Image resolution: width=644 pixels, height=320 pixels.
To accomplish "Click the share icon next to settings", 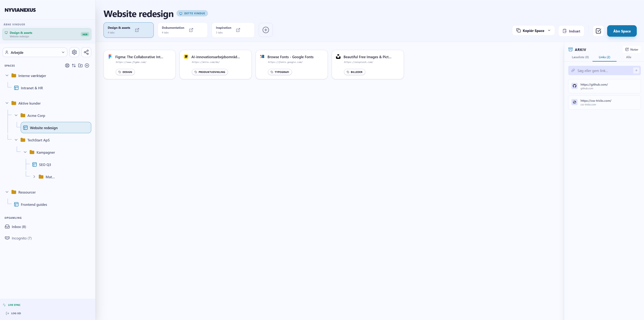I will coord(86,52).
